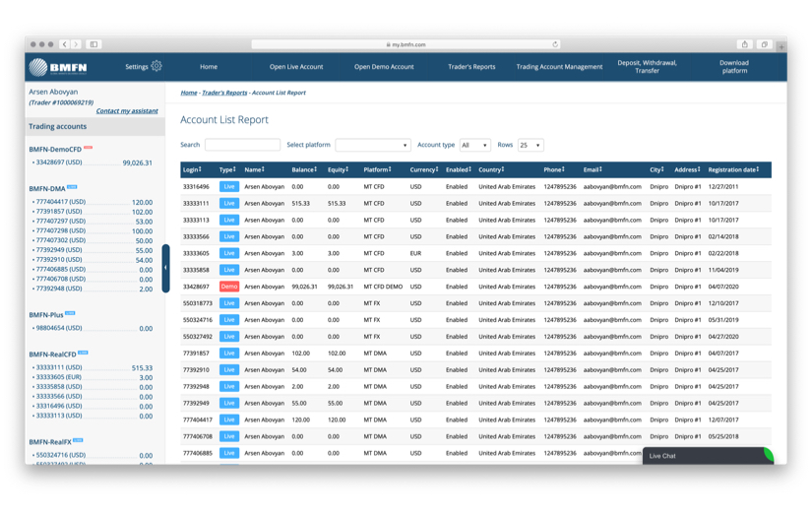Image resolution: width=812 pixels, height=517 pixels.
Task: Add a new browser tab
Action: tap(781, 46)
